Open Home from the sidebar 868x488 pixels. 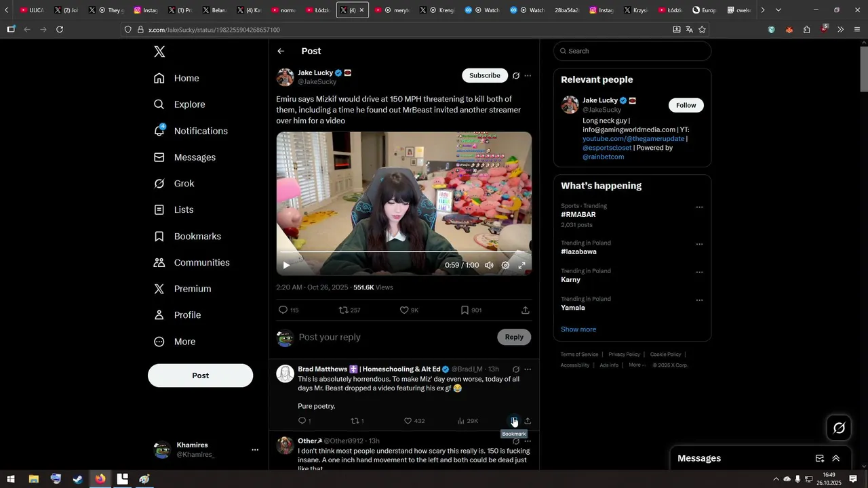(176, 78)
